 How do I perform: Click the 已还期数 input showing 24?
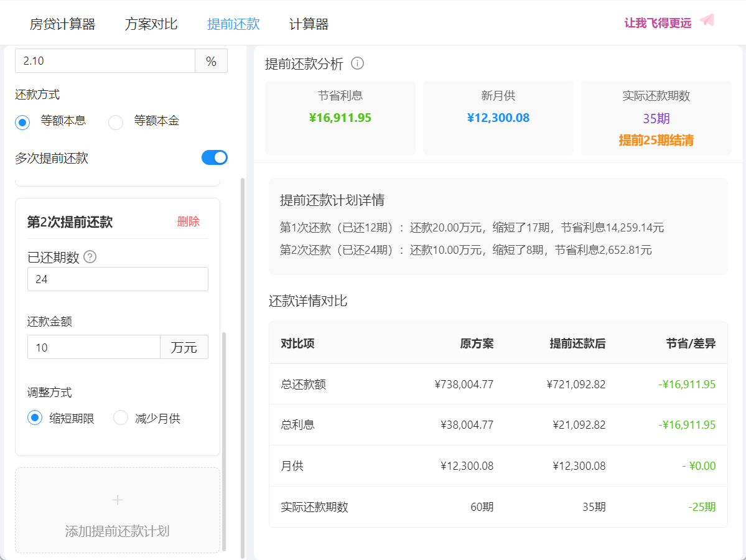[x=118, y=279]
